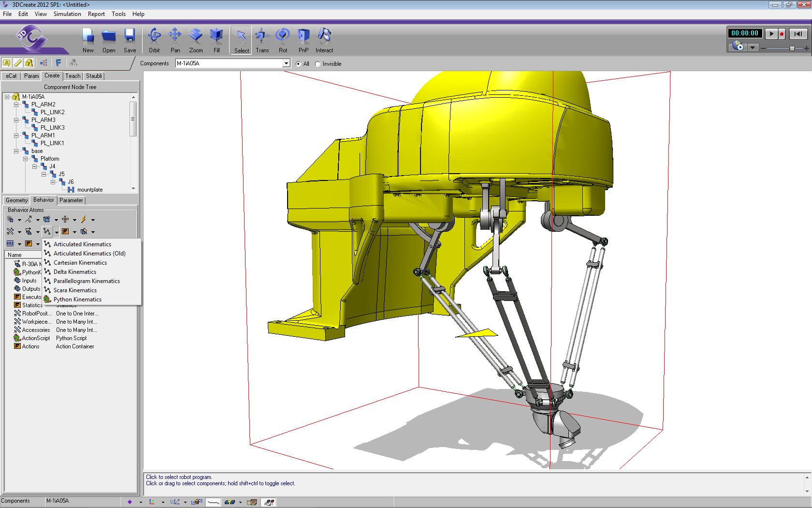The height and width of the screenshot is (508, 812).
Task: Switch to the eCat tab
Action: point(12,76)
